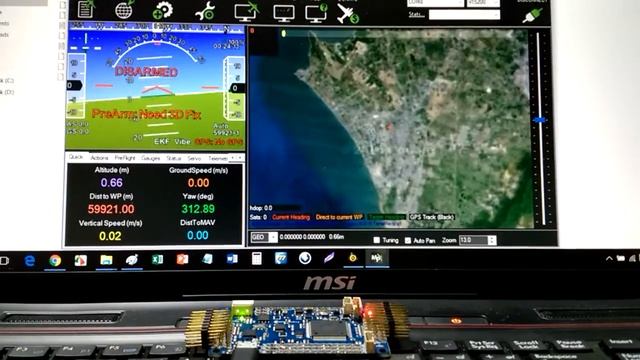Switch to the Gauges tab
Viewport: 640px width, 360px height.
[x=151, y=158]
